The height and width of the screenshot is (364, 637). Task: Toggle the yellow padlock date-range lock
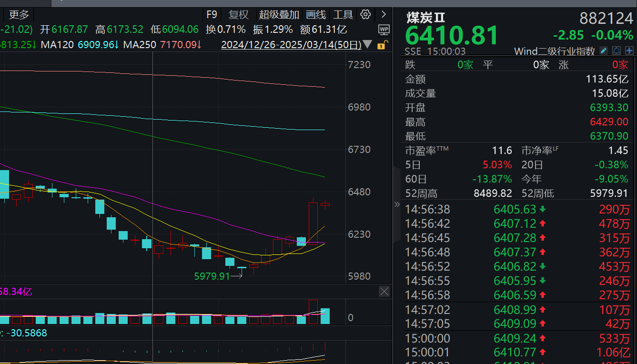point(381,45)
